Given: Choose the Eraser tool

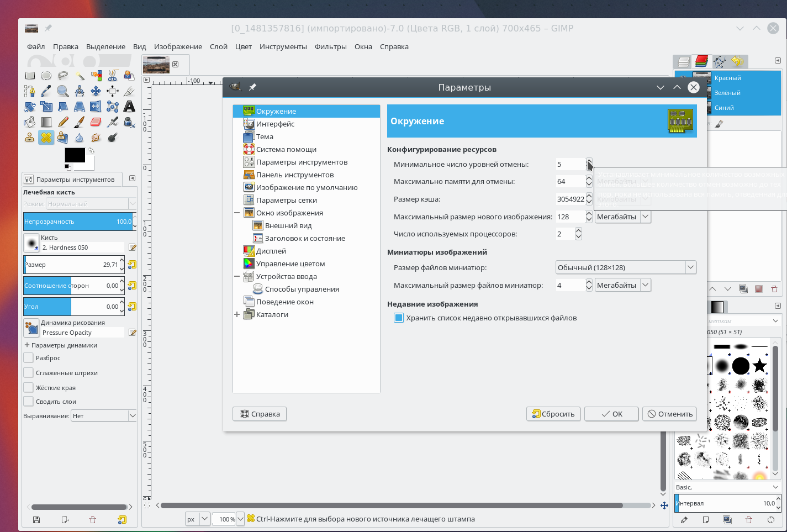Looking at the screenshot, I should (96, 122).
